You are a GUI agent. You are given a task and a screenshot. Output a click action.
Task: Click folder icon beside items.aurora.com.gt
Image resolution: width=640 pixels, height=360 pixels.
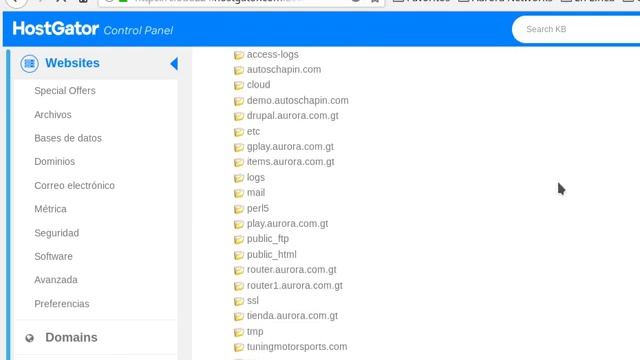239,162
